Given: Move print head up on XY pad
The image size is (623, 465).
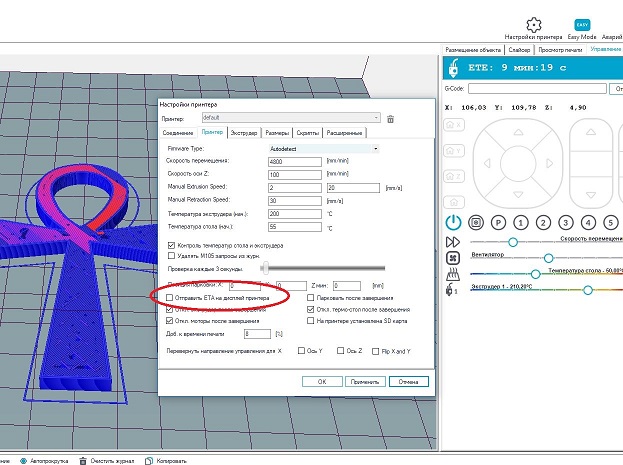Looking at the screenshot, I should coord(518,132).
